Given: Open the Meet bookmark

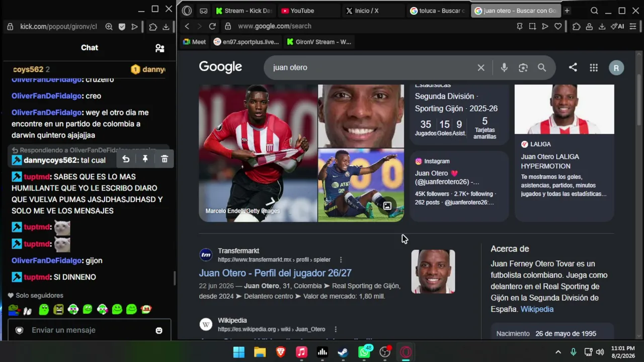Looking at the screenshot, I should [195, 42].
